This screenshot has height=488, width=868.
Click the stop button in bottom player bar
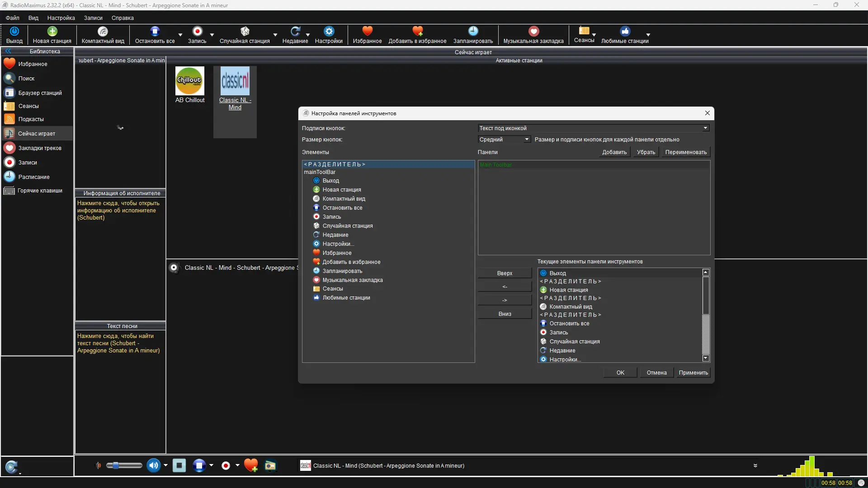[x=179, y=465]
